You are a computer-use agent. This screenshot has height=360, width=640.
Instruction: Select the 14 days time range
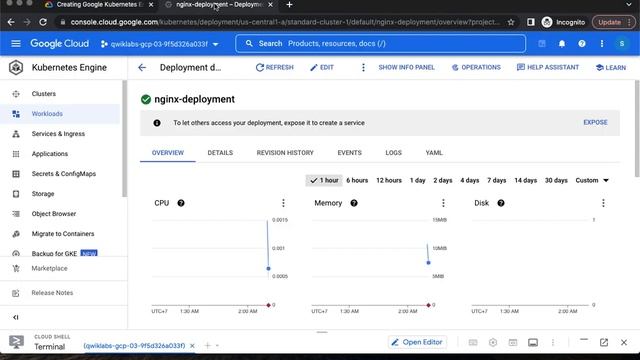tap(526, 180)
